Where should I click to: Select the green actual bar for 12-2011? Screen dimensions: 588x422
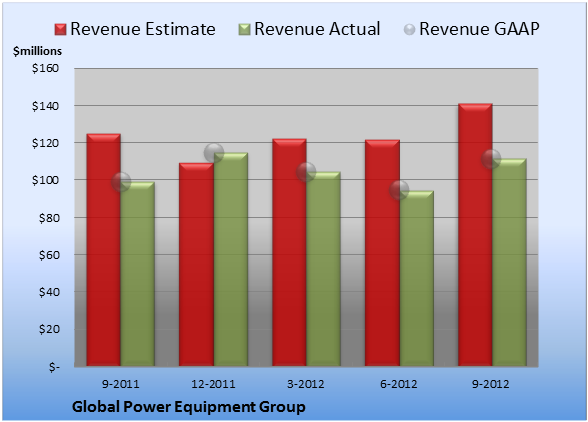(231, 259)
